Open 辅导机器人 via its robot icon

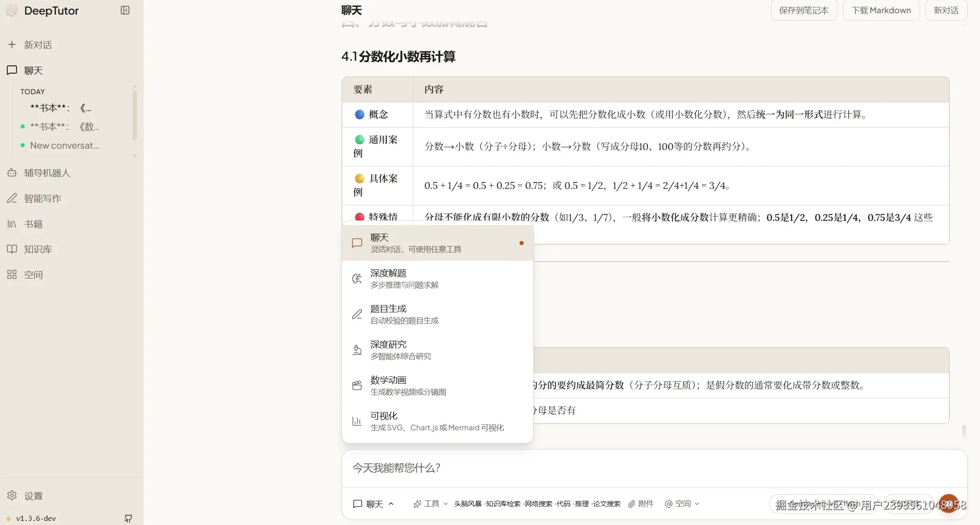[x=12, y=172]
